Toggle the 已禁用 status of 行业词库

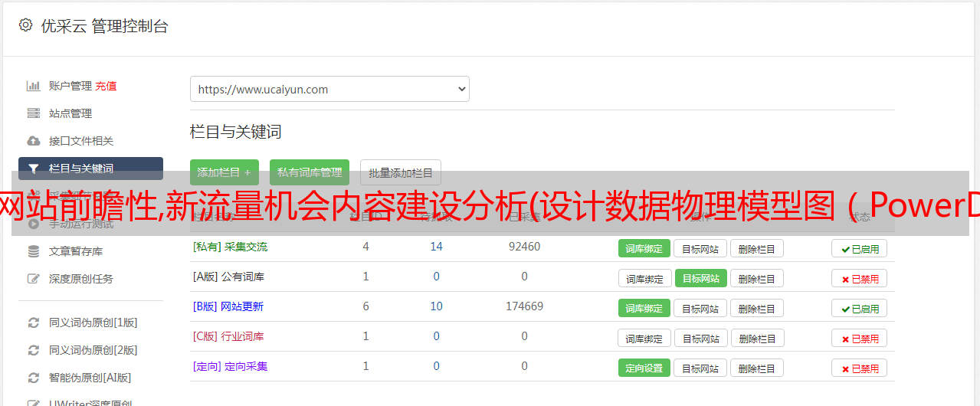(x=860, y=338)
